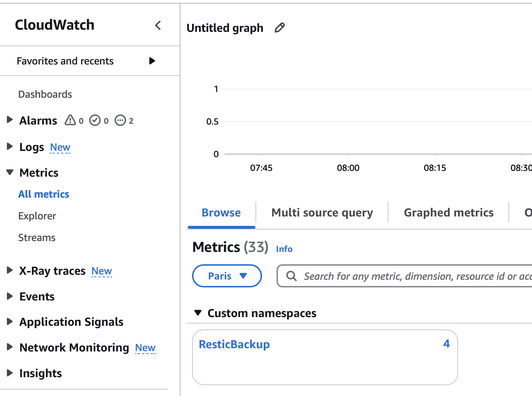This screenshot has height=396, width=532.
Task: Expand Favorites and recents
Action: click(x=152, y=61)
